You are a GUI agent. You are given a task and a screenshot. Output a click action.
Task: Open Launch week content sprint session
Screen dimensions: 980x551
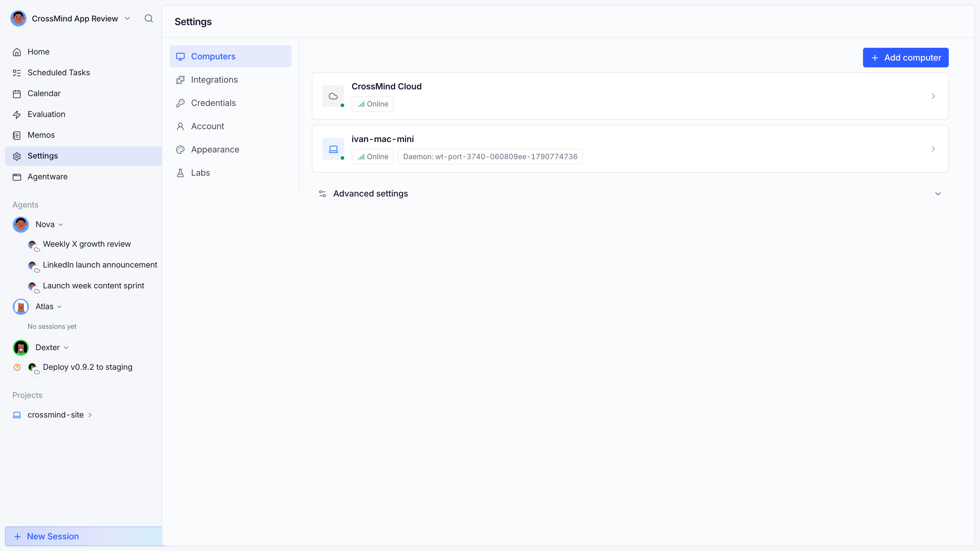tap(94, 286)
